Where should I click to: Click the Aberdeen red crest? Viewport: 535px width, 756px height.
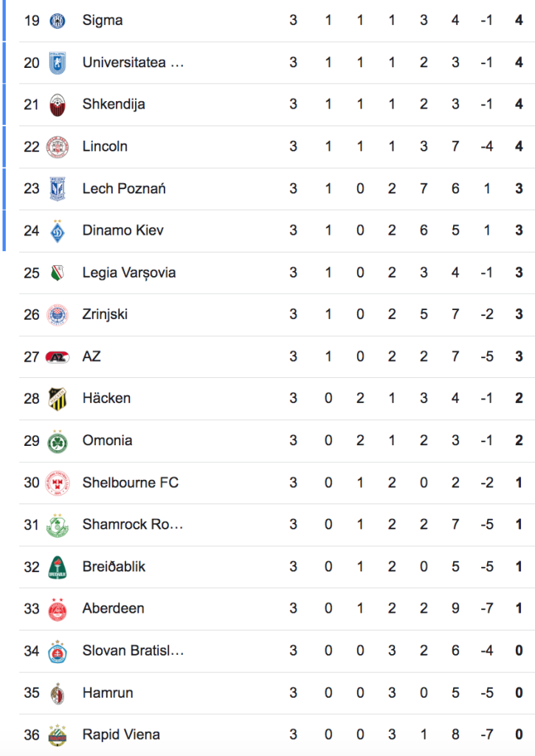[x=58, y=609]
